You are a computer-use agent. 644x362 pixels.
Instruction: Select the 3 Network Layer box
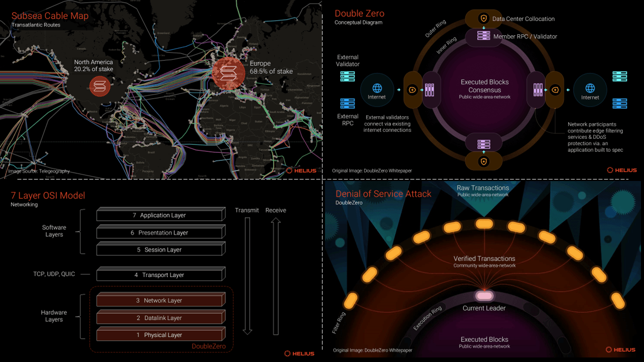(x=160, y=300)
